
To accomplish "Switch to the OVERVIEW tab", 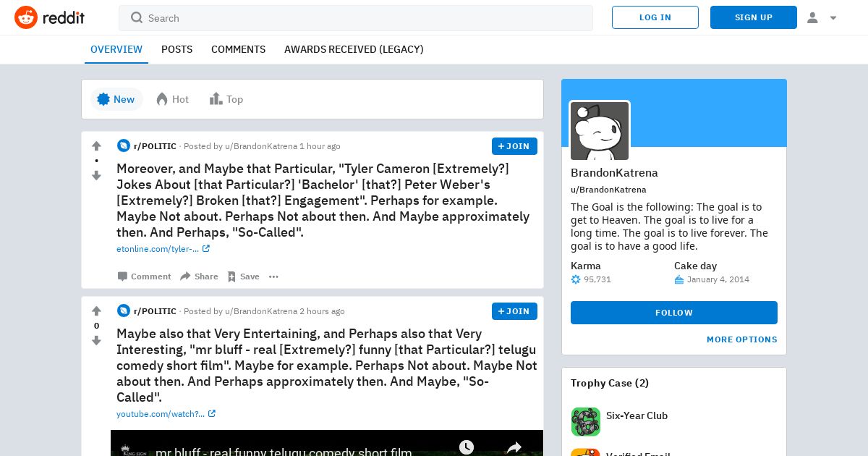I will tap(116, 49).
